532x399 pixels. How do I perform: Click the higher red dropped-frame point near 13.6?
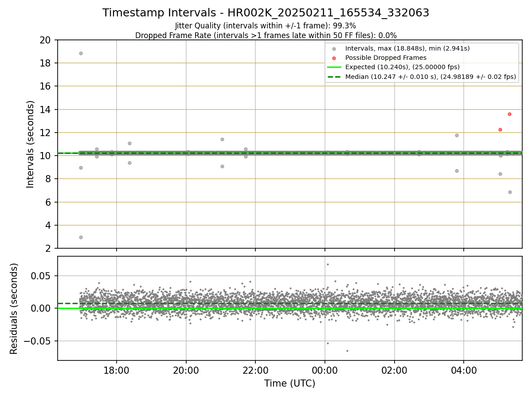509,114
